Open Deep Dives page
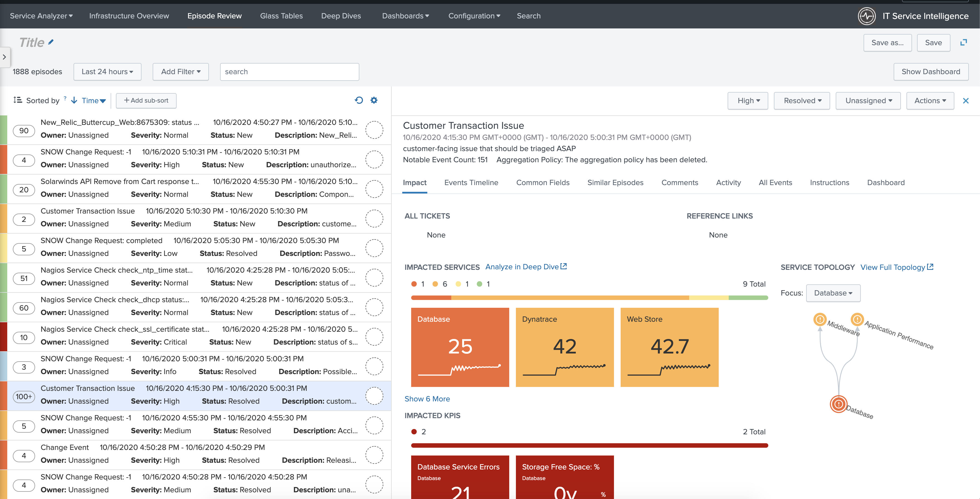This screenshot has height=499, width=980. 341,16
